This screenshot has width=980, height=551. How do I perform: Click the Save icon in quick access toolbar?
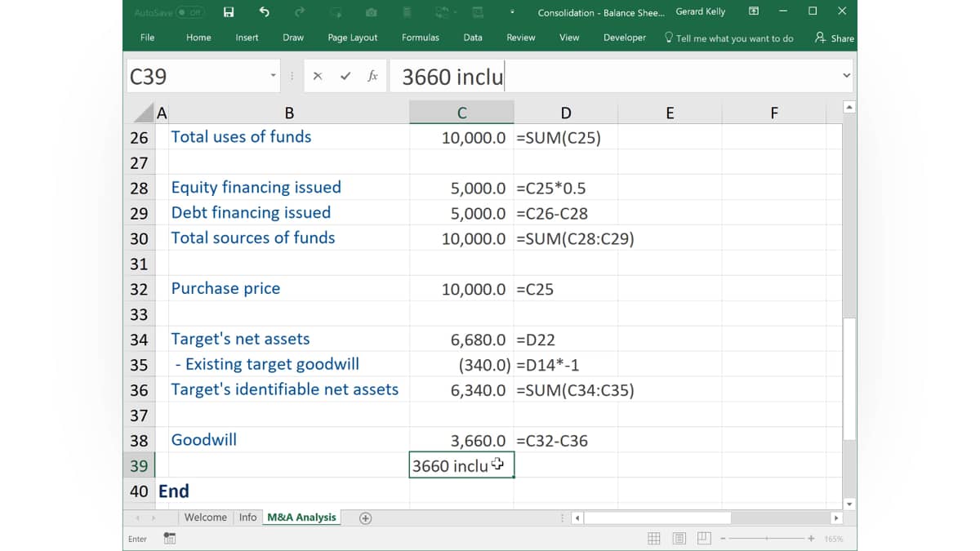click(229, 12)
